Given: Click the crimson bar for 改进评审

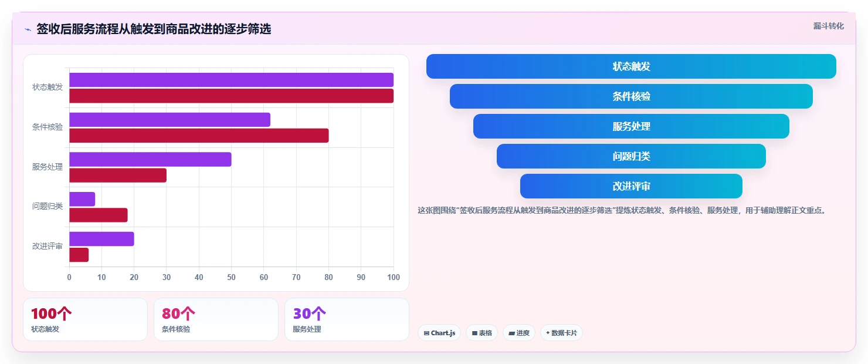Looking at the screenshot, I should click(79, 255).
